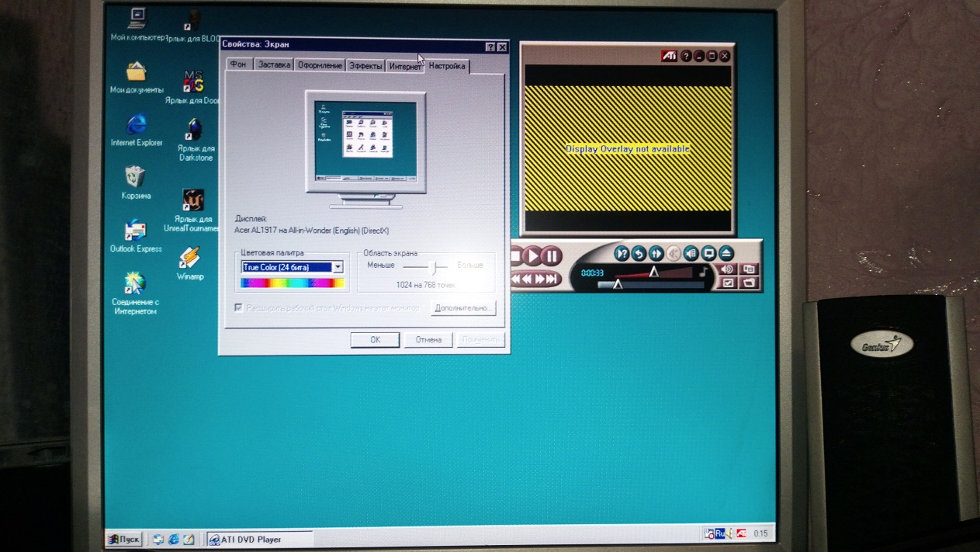Select the Unreal Tournament shortcut
Image resolution: width=980 pixels, height=552 pixels.
(193, 210)
